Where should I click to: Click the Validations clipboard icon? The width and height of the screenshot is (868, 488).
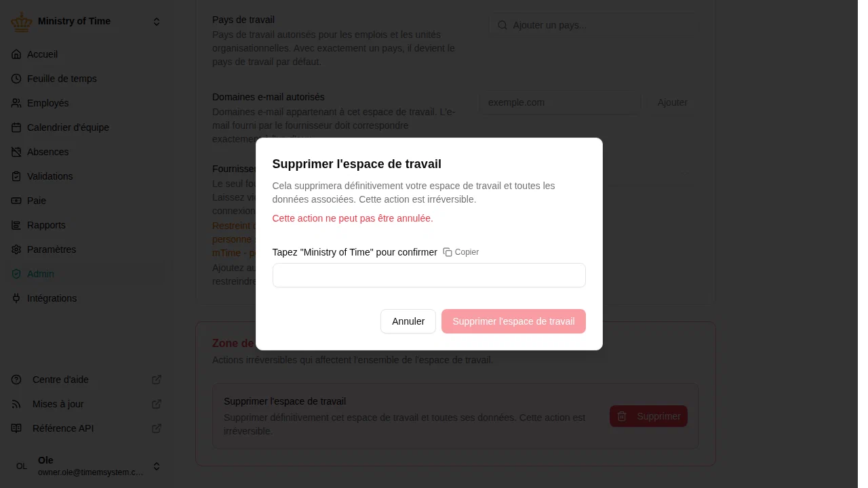[16, 176]
